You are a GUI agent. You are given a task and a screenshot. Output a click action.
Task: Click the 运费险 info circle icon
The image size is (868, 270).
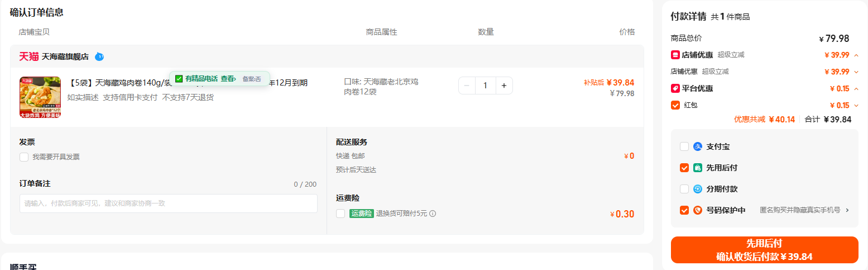(433, 214)
